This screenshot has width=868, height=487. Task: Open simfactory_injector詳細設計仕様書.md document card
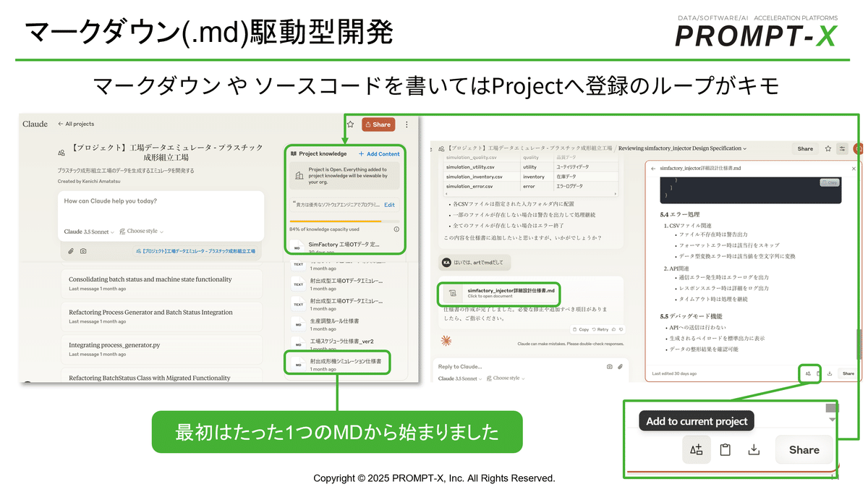pyautogui.click(x=501, y=292)
